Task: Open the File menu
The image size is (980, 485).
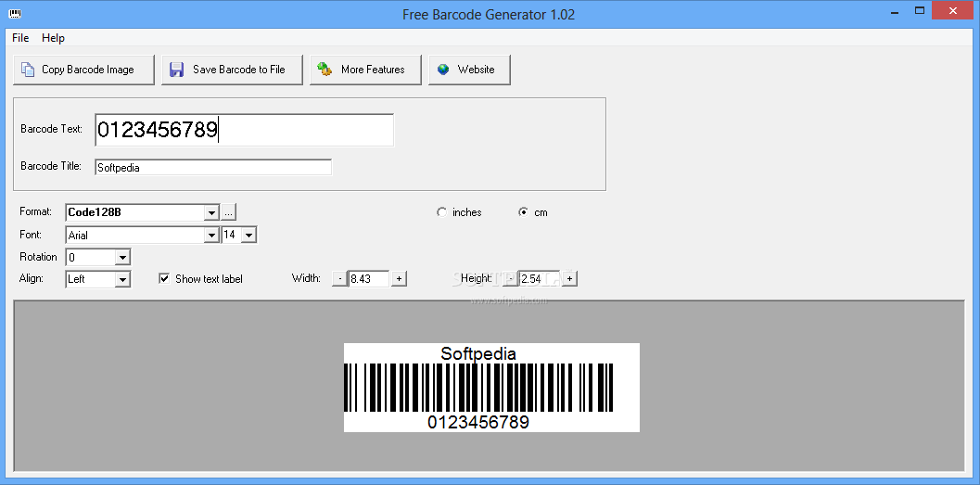Action: click(x=20, y=38)
